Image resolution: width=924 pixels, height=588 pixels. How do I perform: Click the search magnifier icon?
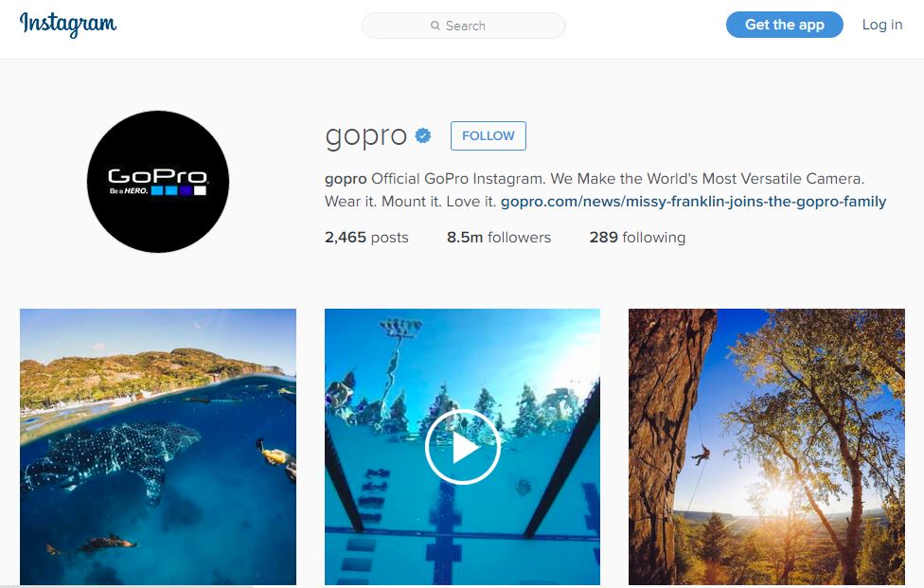pos(435,26)
